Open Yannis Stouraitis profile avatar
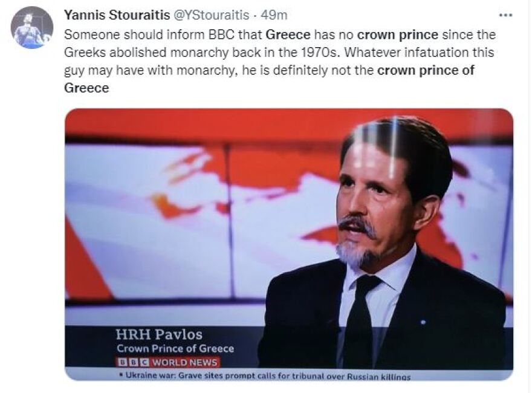Image resolution: width=532 pixels, height=393 pixels. pyautogui.click(x=31, y=27)
